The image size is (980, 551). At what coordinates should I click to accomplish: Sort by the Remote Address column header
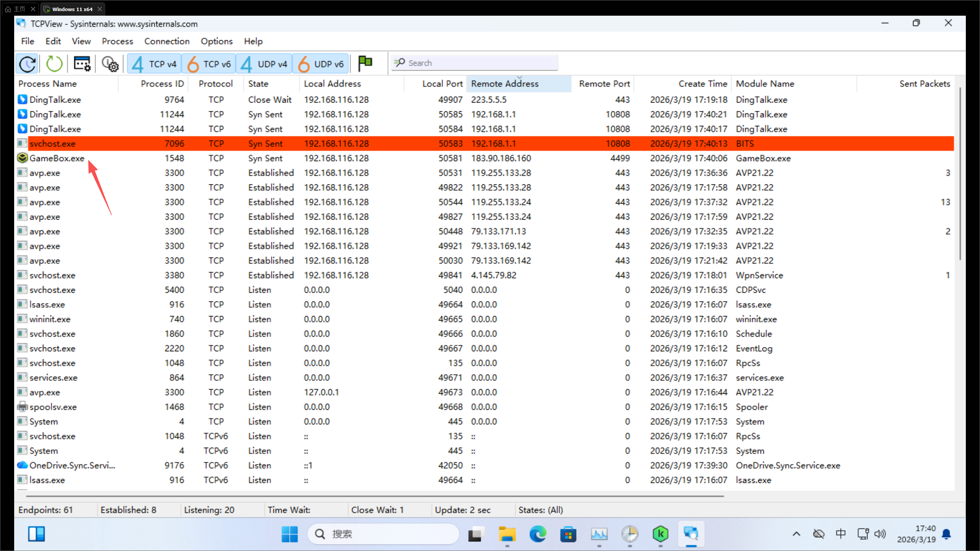pyautogui.click(x=505, y=84)
